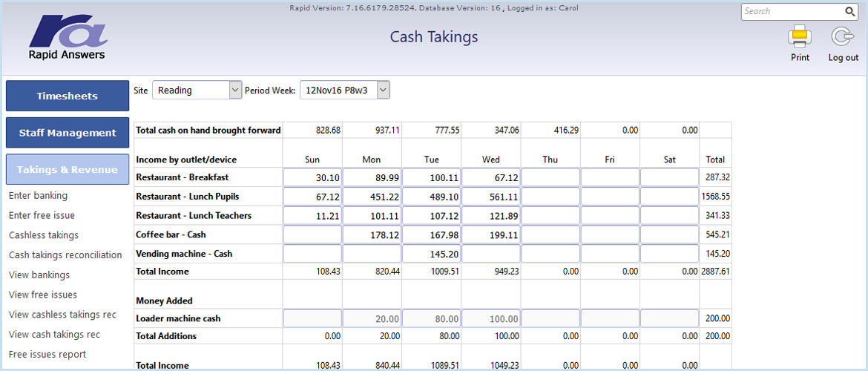The height and width of the screenshot is (371, 868).
Task: Click the search magnifier icon
Action: pyautogui.click(x=849, y=11)
